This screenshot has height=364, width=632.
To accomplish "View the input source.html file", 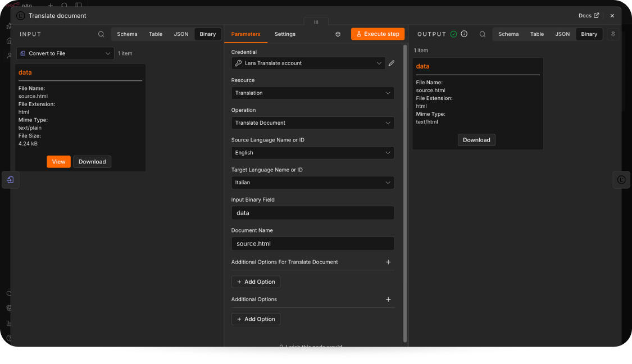I will point(58,162).
